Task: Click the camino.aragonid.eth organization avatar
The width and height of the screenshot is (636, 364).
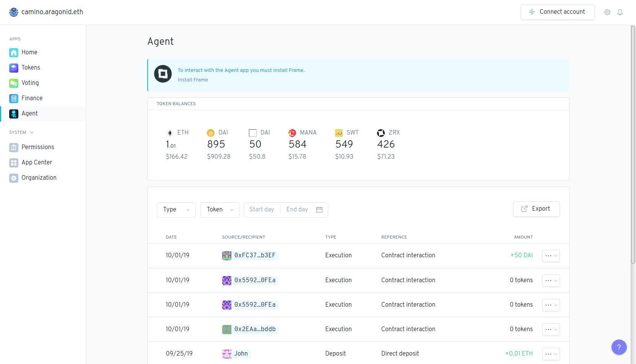Action: [x=14, y=12]
